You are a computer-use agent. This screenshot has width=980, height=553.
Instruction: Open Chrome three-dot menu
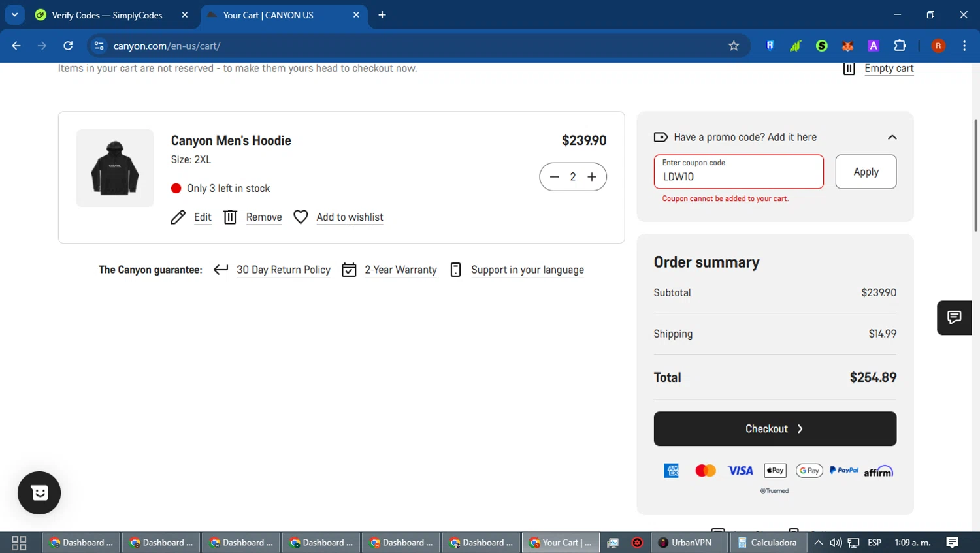pyautogui.click(x=964, y=46)
